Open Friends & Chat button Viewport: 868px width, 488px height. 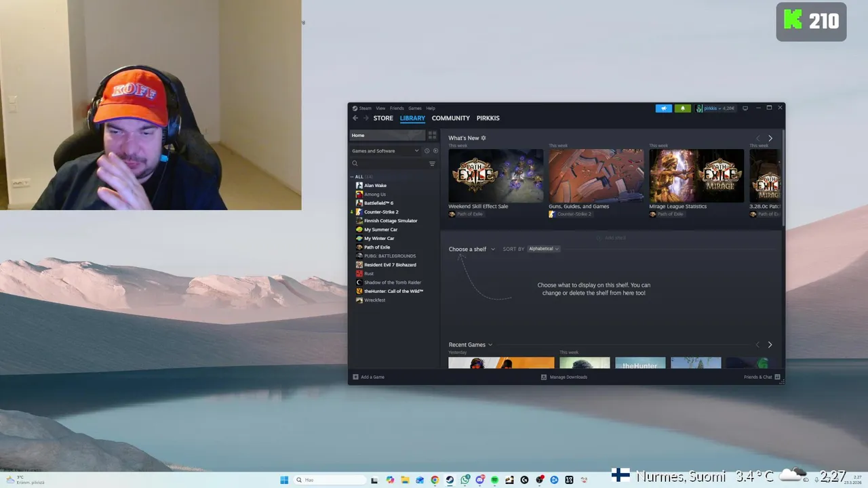(762, 377)
